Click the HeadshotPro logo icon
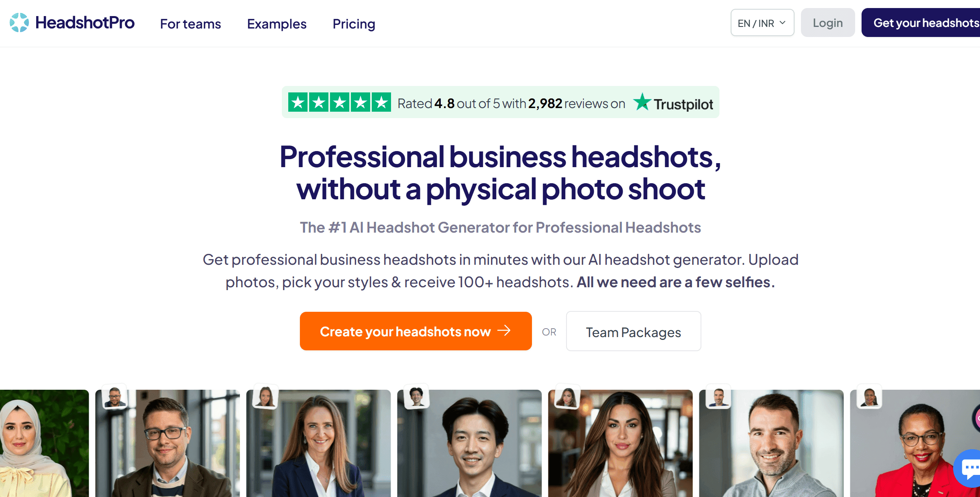This screenshot has width=980, height=497. click(19, 22)
